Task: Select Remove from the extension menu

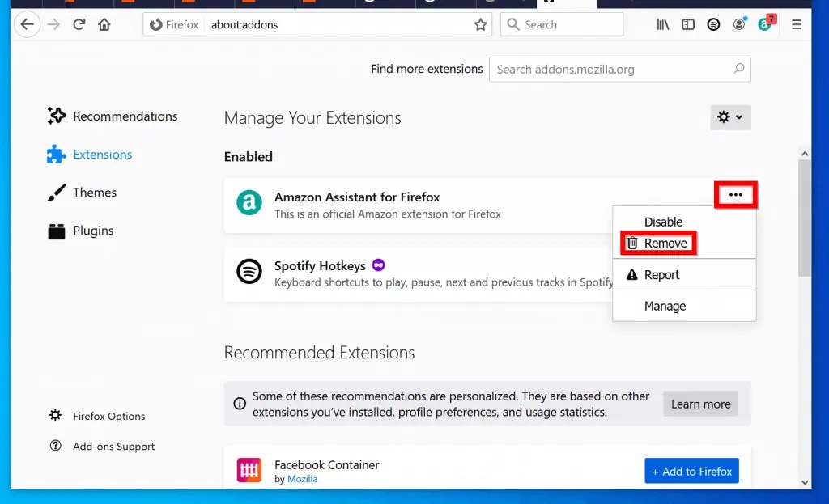Action: (664, 243)
